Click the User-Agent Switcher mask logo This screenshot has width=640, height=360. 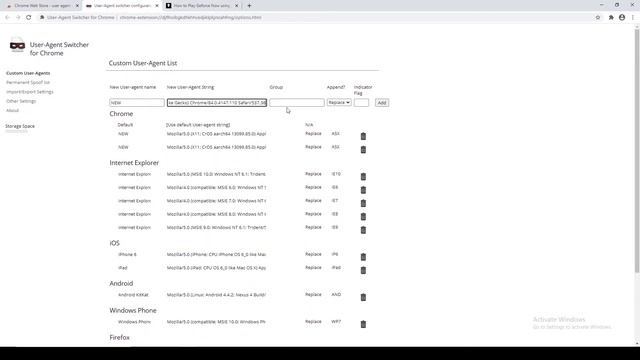pos(17,45)
